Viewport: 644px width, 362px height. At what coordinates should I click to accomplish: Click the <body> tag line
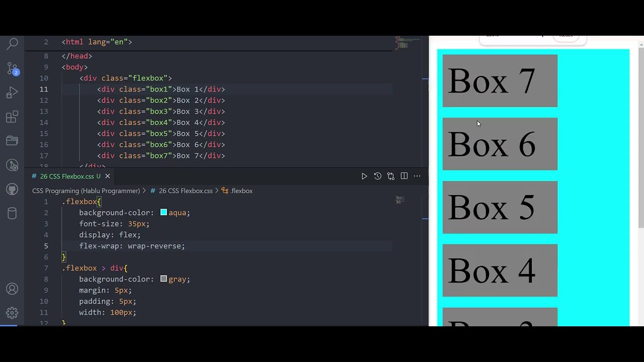74,67
